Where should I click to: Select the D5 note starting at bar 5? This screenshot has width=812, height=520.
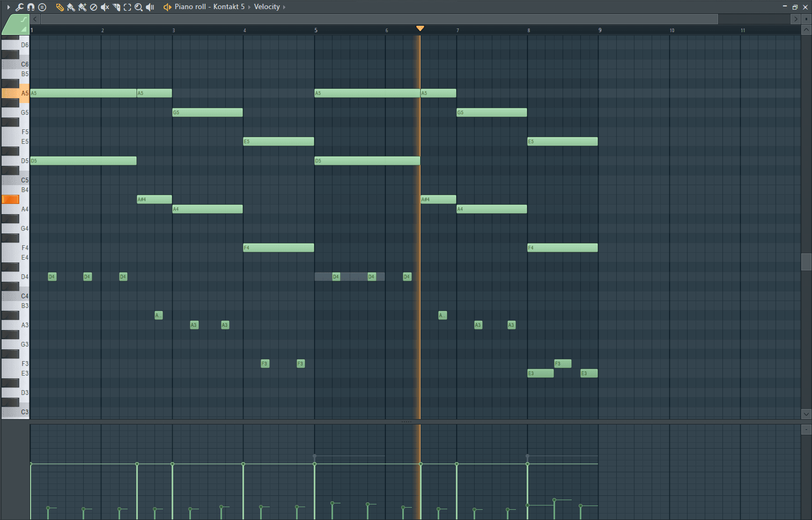coord(367,161)
